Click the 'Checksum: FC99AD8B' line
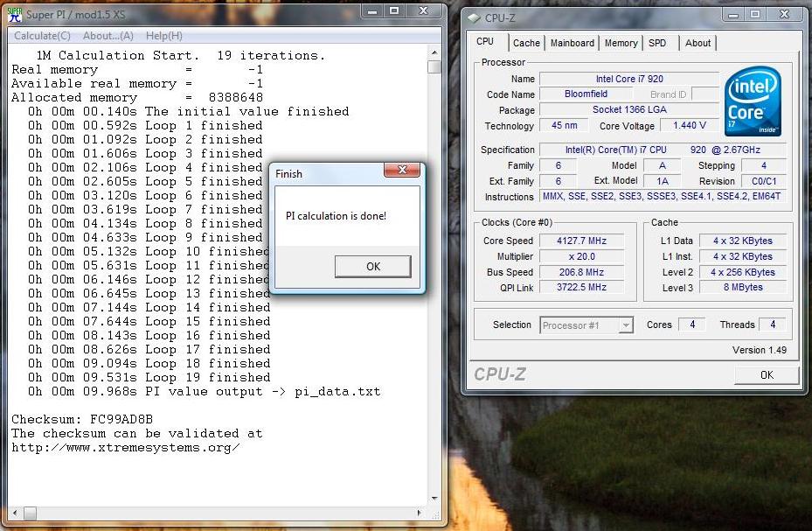Image resolution: width=812 pixels, height=531 pixels. pyautogui.click(x=82, y=419)
